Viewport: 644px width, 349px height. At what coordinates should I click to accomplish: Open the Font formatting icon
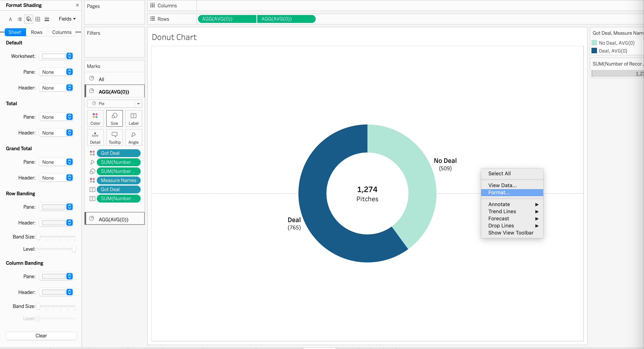[10, 19]
